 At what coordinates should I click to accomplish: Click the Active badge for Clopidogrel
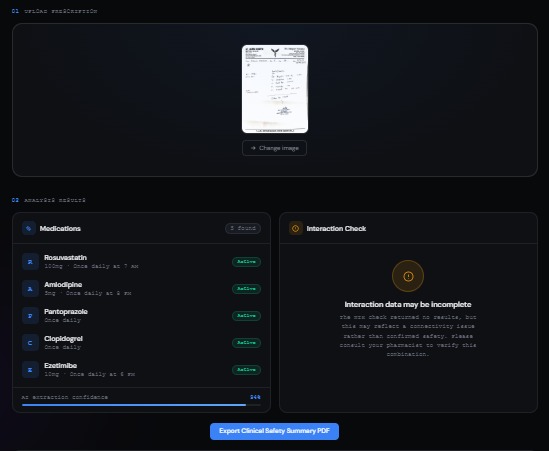click(x=246, y=343)
